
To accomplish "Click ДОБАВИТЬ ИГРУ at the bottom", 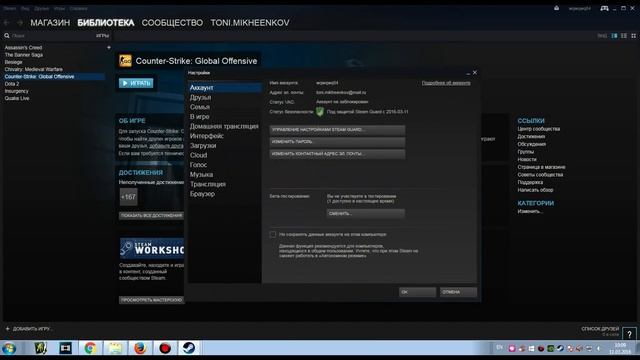I will [29, 329].
